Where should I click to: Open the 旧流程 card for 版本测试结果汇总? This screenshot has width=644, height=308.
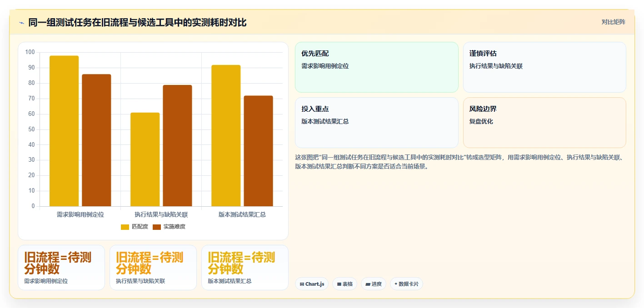pos(245,268)
